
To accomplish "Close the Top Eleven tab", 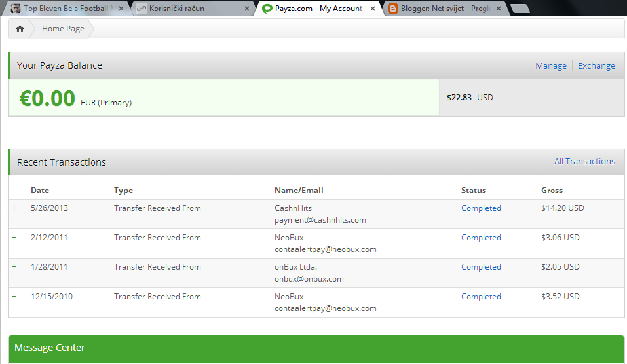I will pos(121,9).
